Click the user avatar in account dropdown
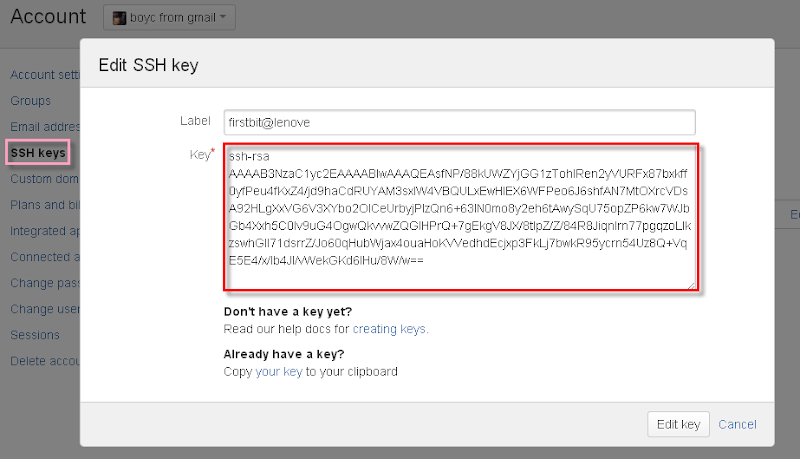Image resolution: width=800 pixels, height=459 pixels. tap(119, 17)
